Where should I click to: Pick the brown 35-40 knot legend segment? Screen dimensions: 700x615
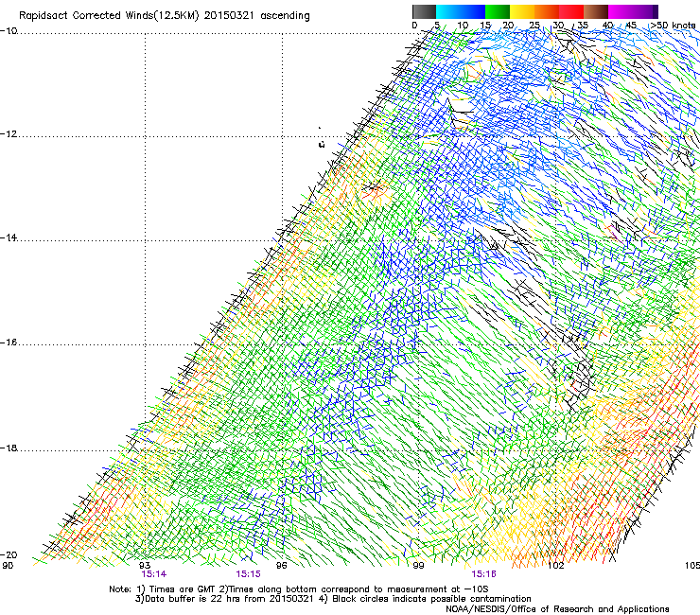coord(596,11)
